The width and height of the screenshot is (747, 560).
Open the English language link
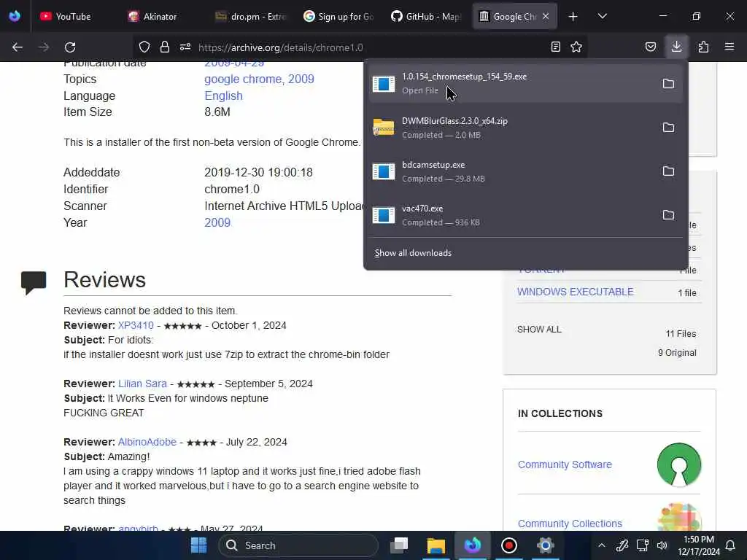pos(223,96)
